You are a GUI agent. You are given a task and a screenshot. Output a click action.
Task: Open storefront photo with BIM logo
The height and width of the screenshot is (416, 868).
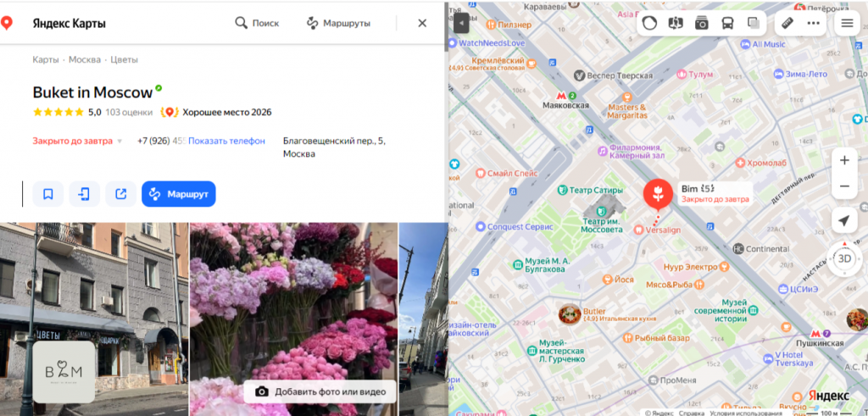tap(93, 319)
